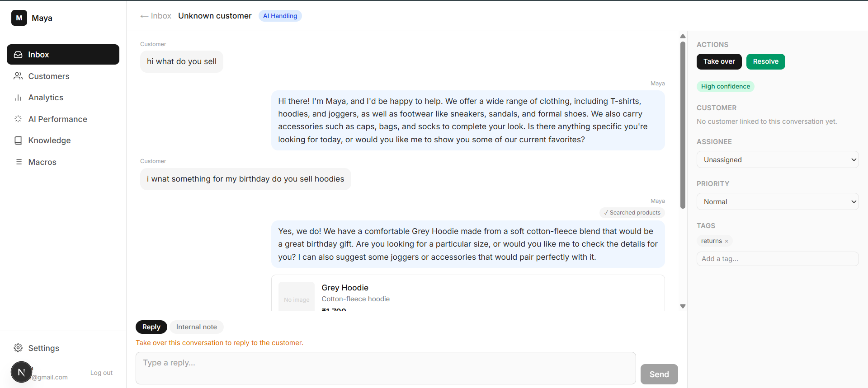Select the Knowledge book icon
The width and height of the screenshot is (868, 388).
click(x=18, y=140)
